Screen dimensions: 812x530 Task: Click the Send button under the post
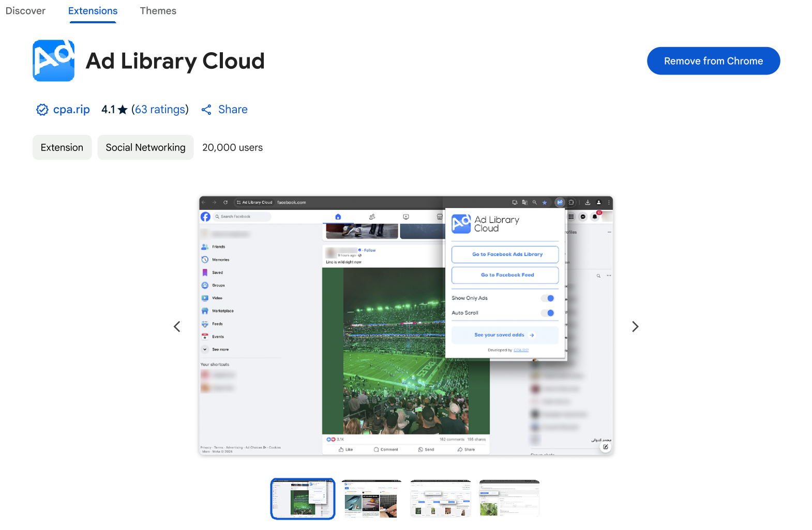coord(426,449)
